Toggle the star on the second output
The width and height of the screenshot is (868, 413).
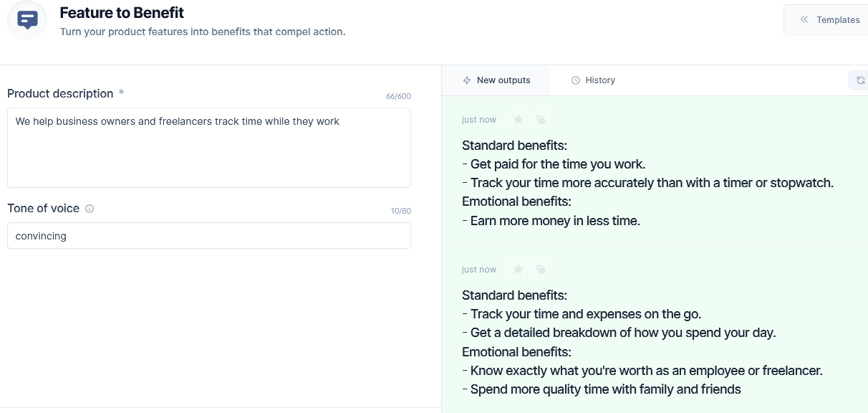tap(519, 269)
